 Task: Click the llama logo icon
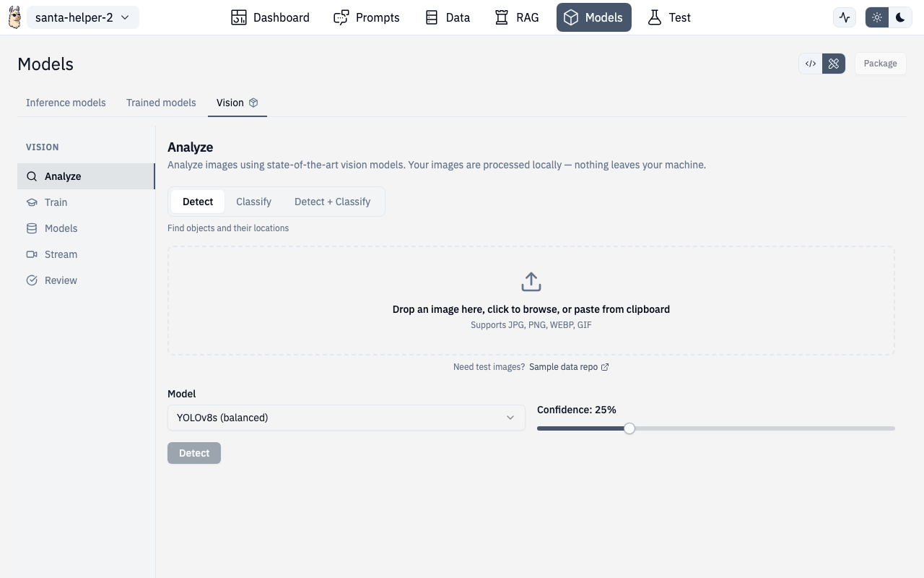coord(14,17)
